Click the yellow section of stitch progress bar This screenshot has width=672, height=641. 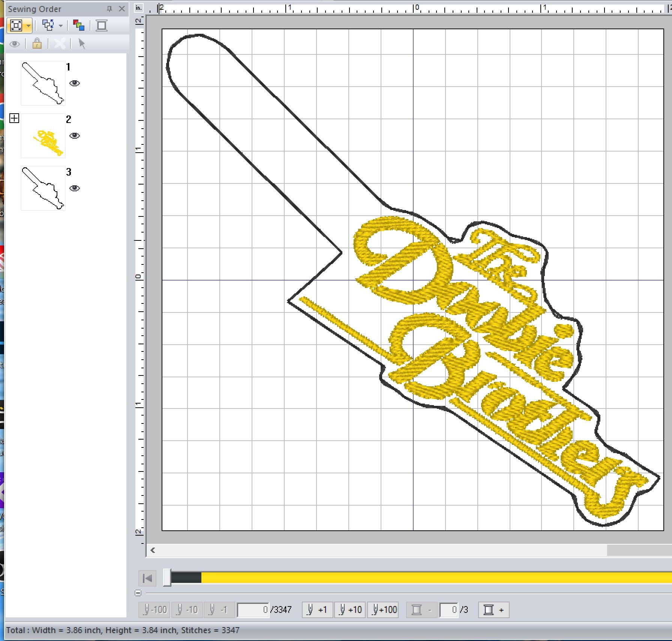(x=436, y=578)
